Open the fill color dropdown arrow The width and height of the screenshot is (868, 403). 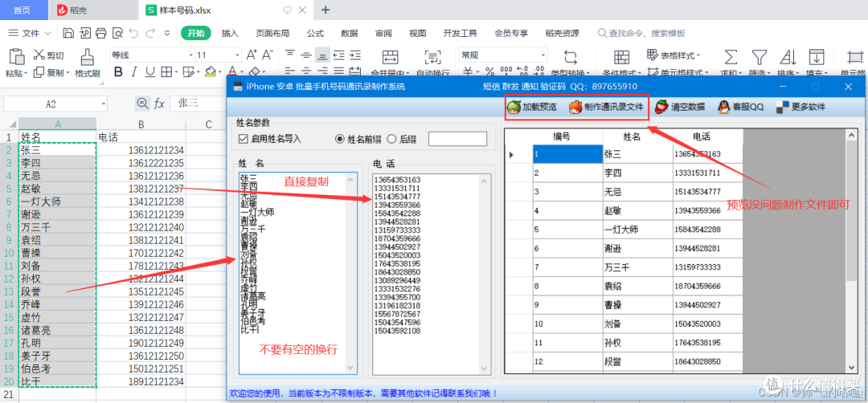tap(219, 72)
